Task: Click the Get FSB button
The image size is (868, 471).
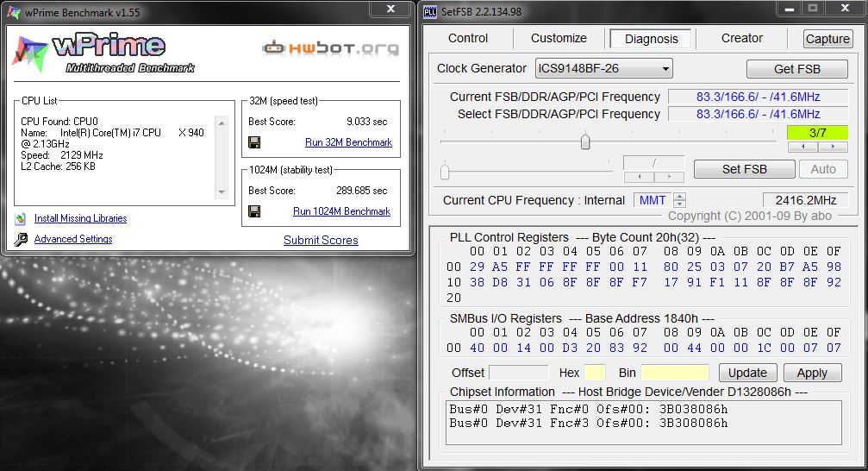Action: tap(796, 69)
